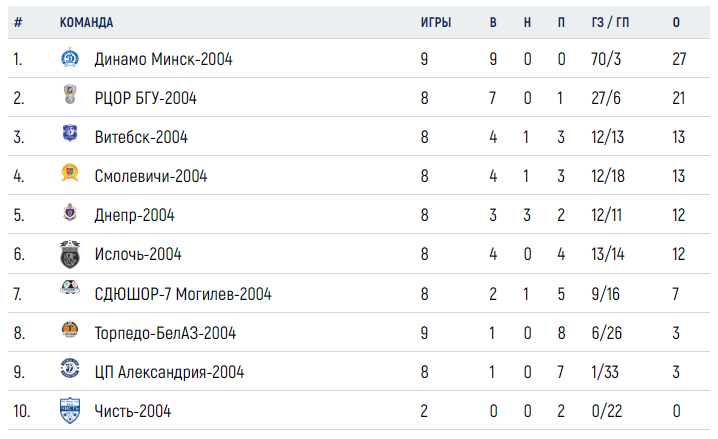The width and height of the screenshot is (718, 439).
Task: Click the Торпедо-БелАЗ-2004 orange emblem
Action: pos(70,330)
